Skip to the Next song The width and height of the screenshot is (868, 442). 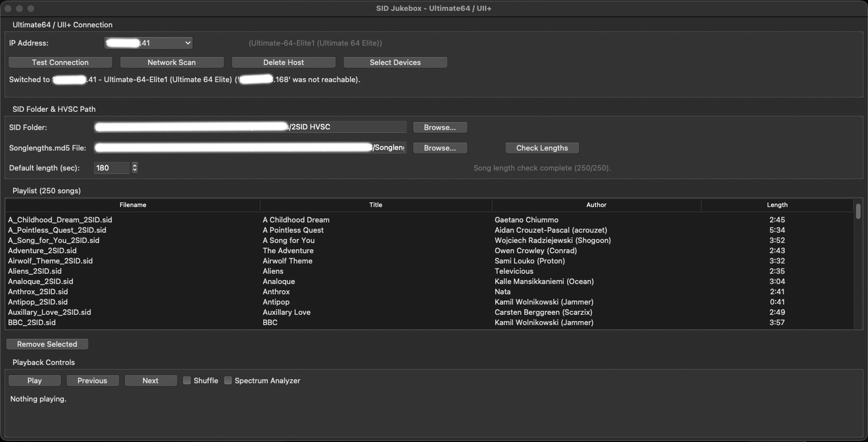point(150,380)
